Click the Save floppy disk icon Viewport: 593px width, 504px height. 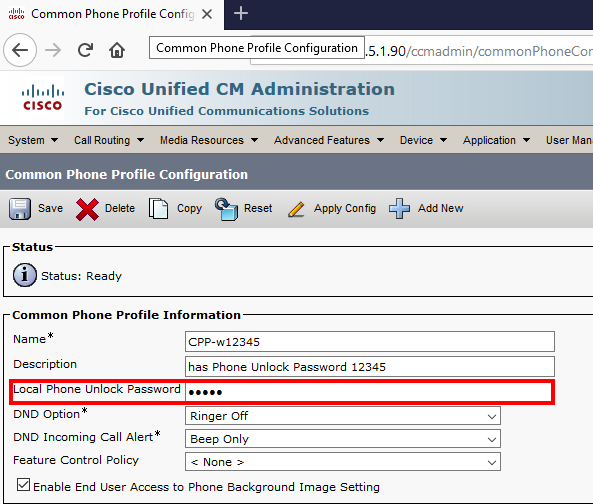20,208
